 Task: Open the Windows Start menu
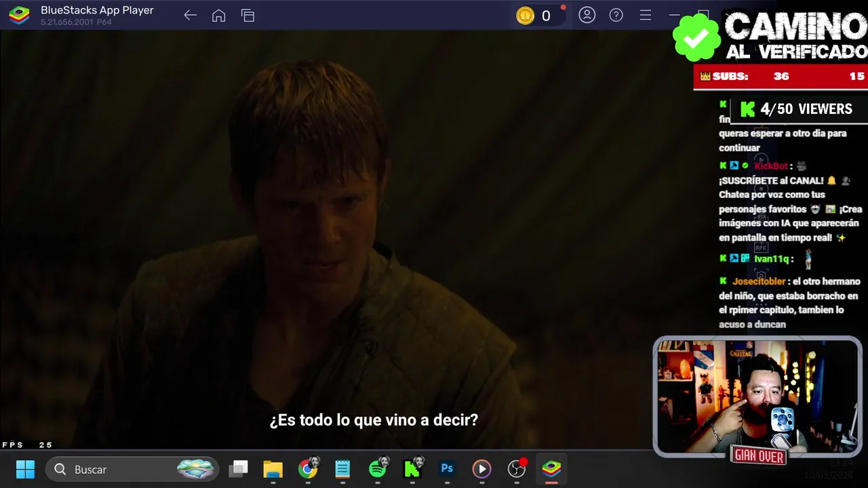point(26,469)
